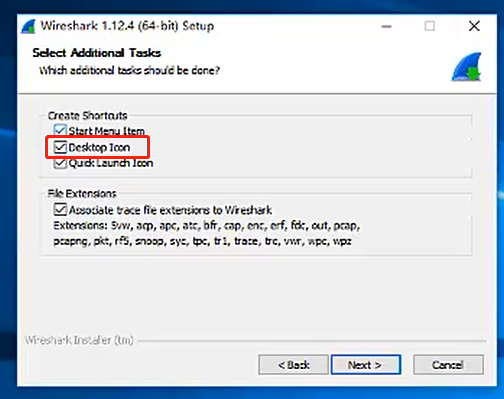Click the 'Wireshark Installer (tm)' label
This screenshot has width=504, height=399.
coord(79,340)
